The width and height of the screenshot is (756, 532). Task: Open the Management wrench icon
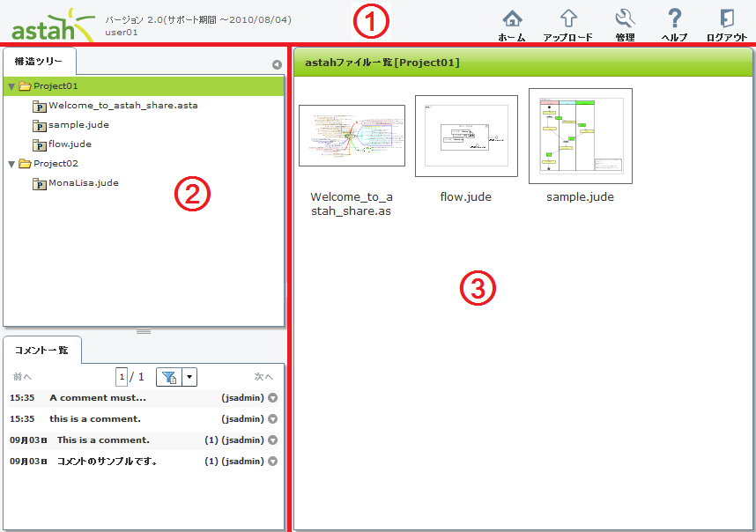click(625, 19)
